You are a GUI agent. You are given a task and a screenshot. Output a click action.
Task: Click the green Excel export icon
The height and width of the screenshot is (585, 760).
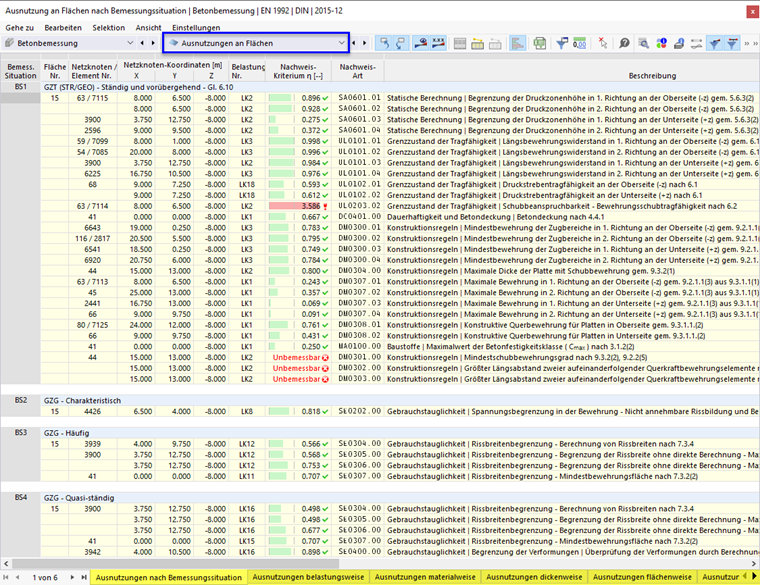pos(539,44)
